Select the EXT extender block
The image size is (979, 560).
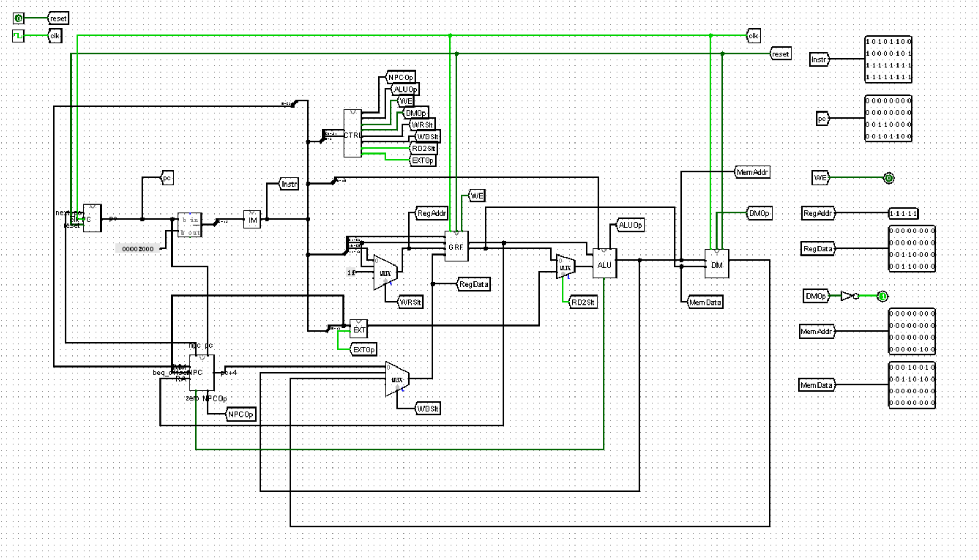tap(359, 329)
